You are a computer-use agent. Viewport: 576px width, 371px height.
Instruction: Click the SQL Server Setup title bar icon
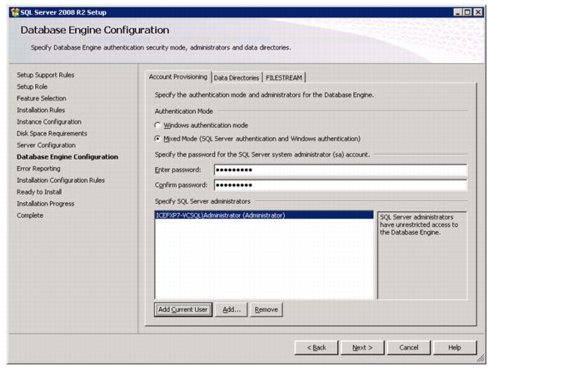tap(15, 12)
